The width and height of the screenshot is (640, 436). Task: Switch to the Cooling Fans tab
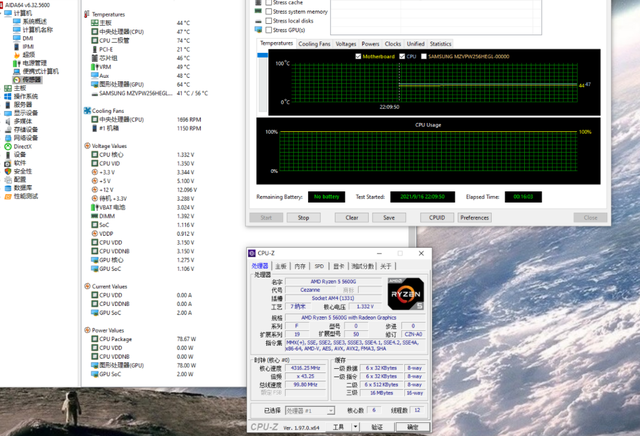314,44
